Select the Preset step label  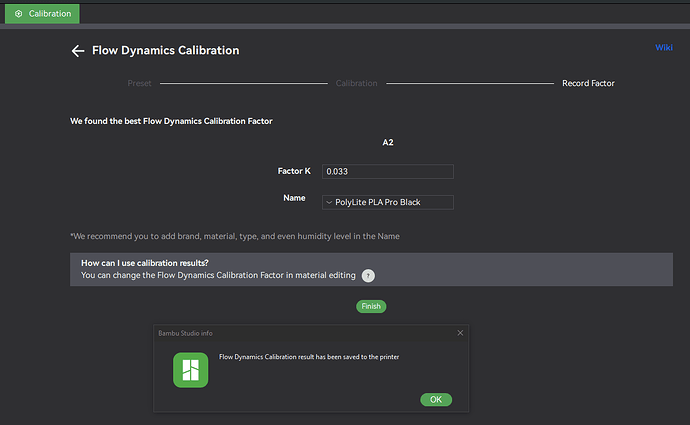point(139,83)
